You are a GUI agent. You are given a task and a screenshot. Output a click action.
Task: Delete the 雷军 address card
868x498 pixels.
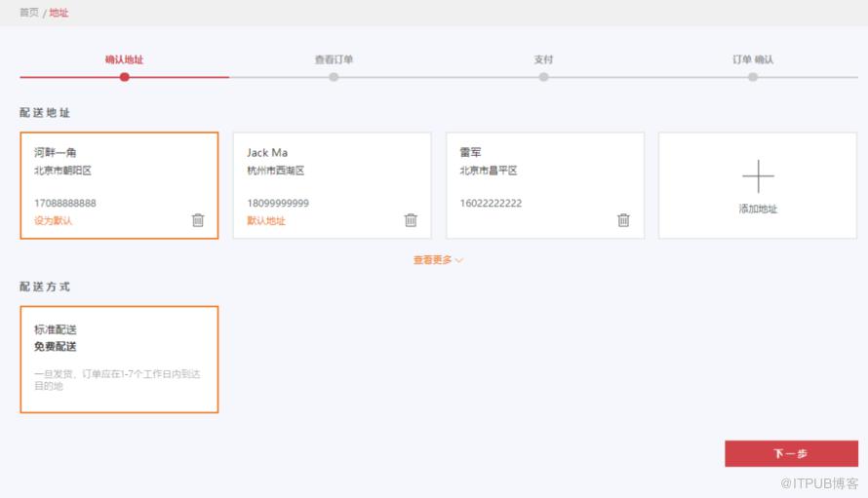[x=623, y=220]
